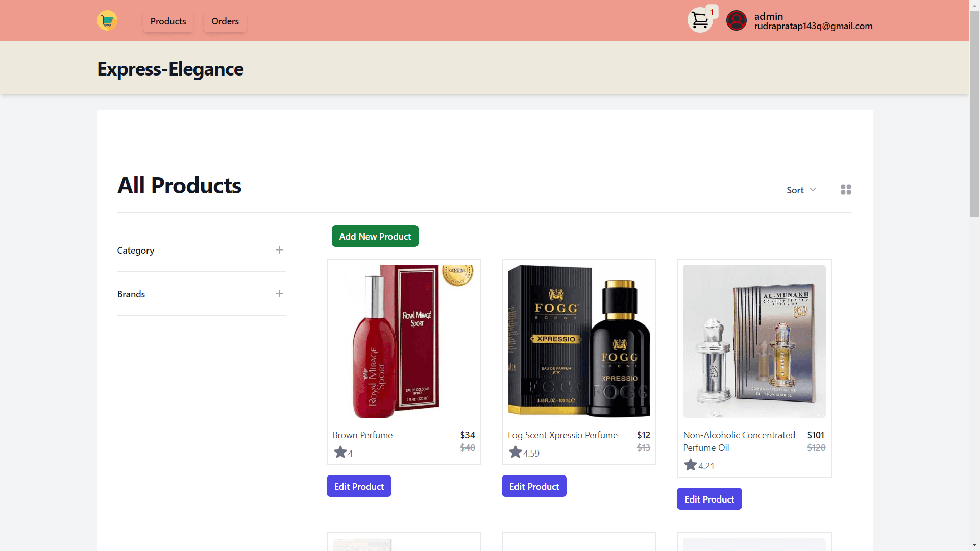This screenshot has height=551, width=980.
Task: Click Non-Alcoholic Concentrated Perfume Oil title
Action: pos(739,441)
